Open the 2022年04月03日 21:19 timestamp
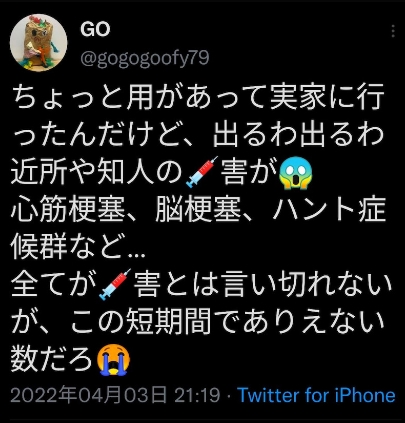The width and height of the screenshot is (405, 423). [x=115, y=395]
